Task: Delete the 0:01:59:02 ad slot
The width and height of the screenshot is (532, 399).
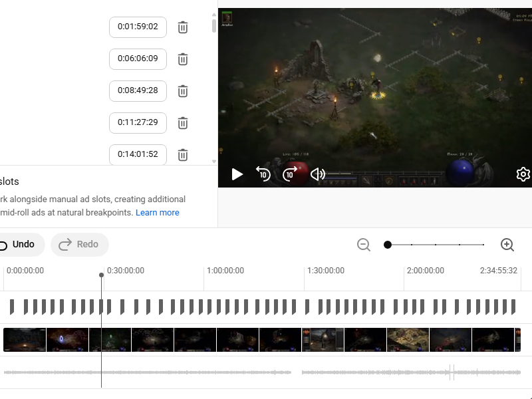Action: [182, 27]
